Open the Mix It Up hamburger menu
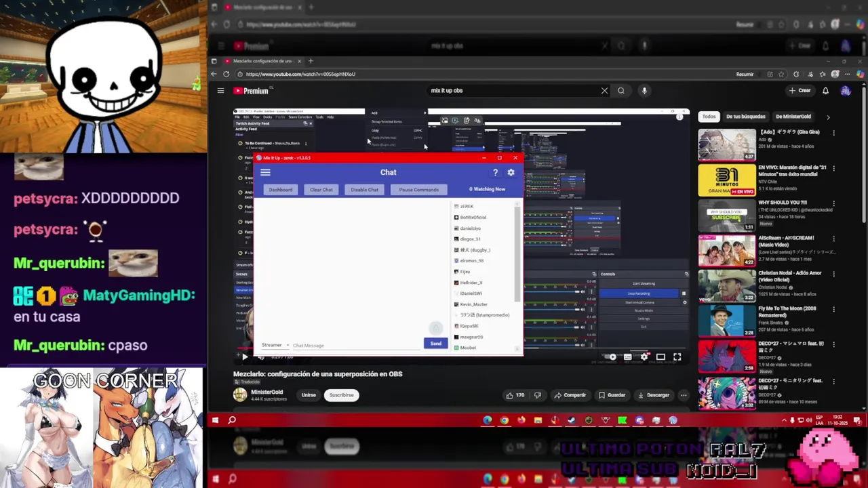The width and height of the screenshot is (868, 488). tap(265, 172)
